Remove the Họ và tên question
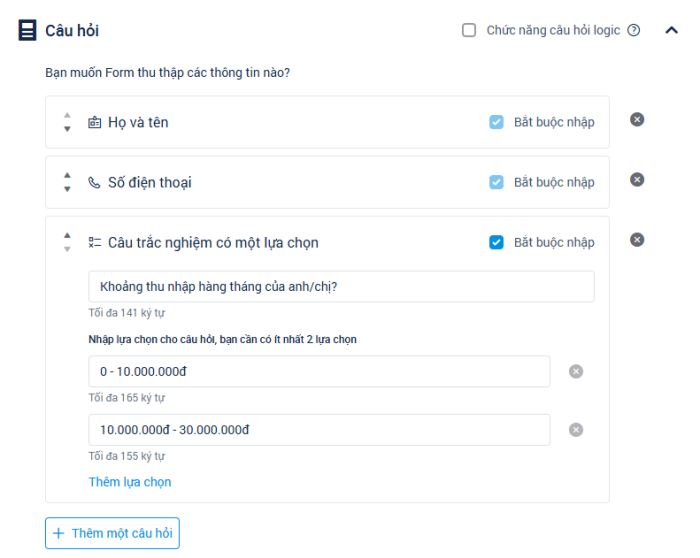The width and height of the screenshot is (700, 558). pos(637,120)
